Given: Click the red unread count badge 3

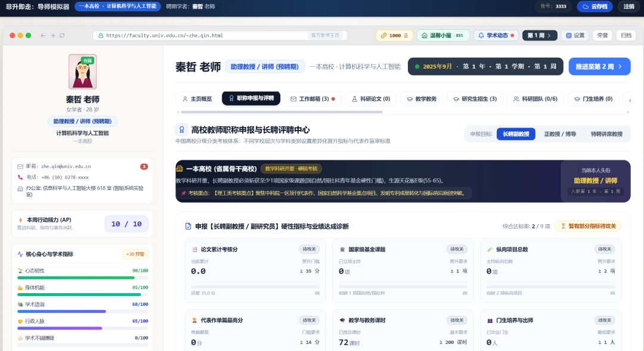Looking at the screenshot, I should click(x=144, y=167).
